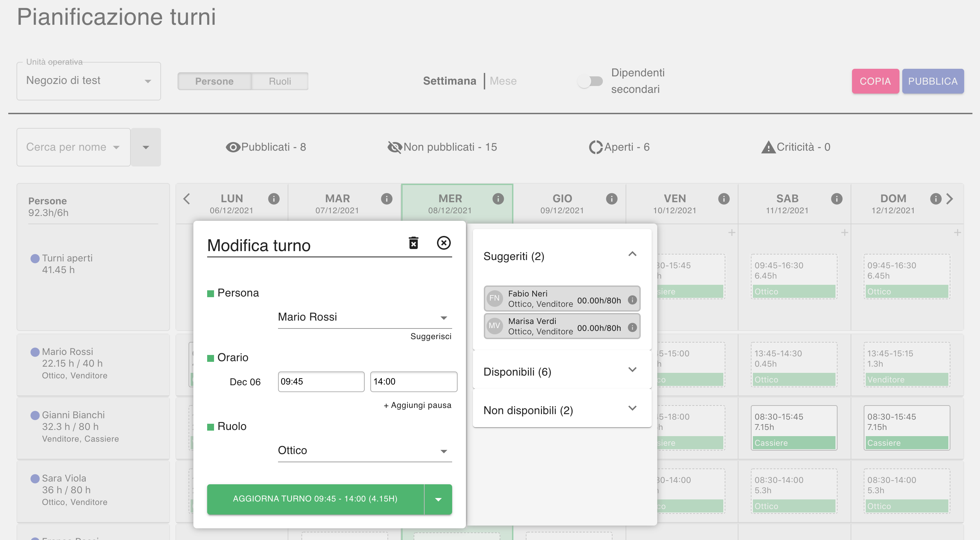Choose suggested employee Marisa Verdi

(562, 326)
